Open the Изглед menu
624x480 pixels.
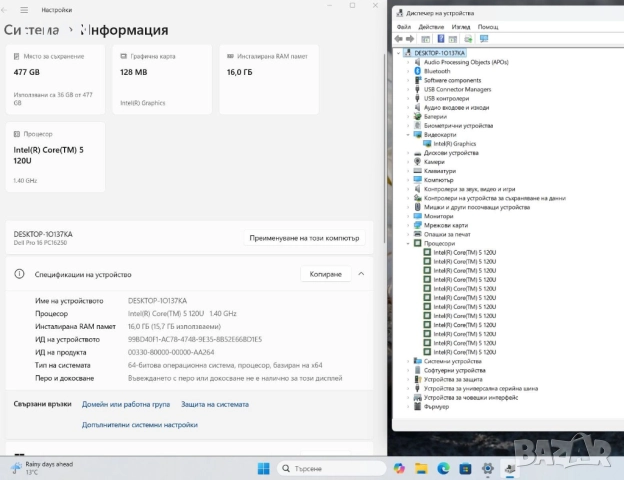pos(461,27)
